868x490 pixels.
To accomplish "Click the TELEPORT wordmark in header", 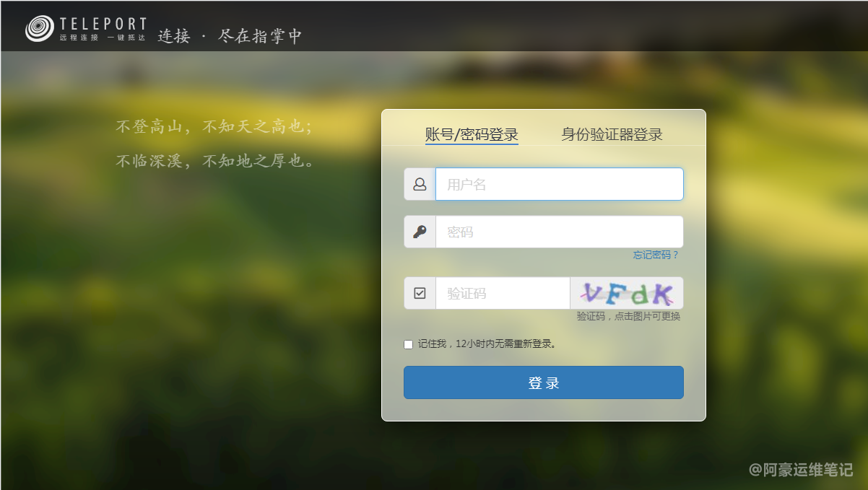I will 103,25.
